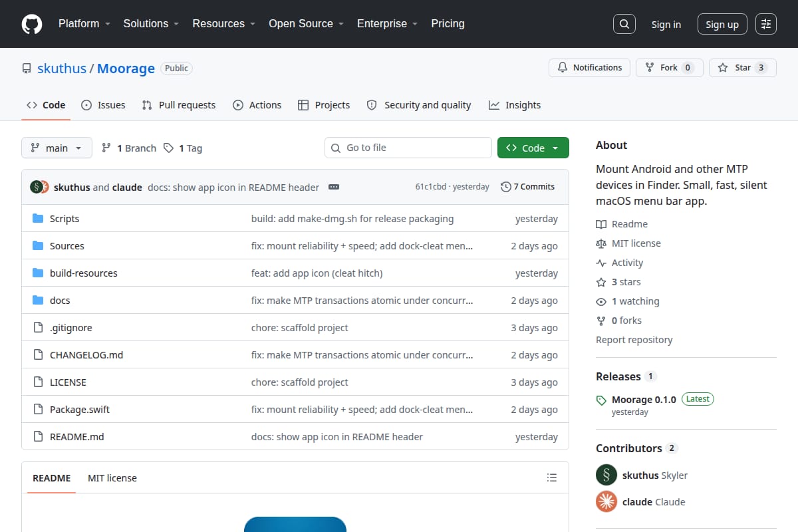Star the Moorage repository
798x532 pixels.
(x=743, y=67)
